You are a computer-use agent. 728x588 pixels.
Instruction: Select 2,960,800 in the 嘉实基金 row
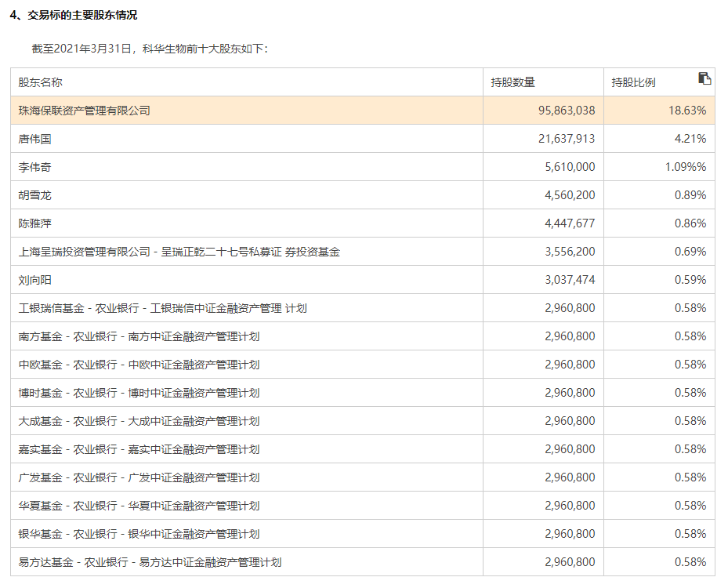[x=570, y=449]
